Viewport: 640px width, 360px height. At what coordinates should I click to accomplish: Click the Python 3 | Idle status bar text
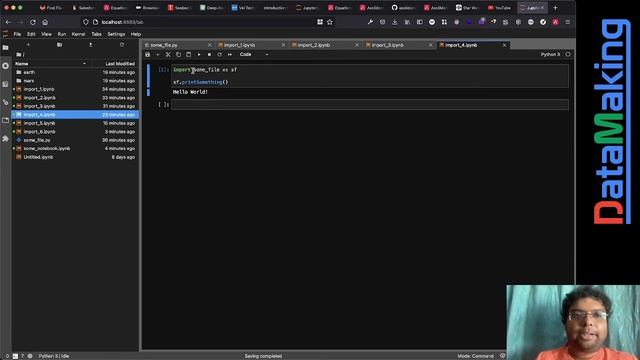54,356
